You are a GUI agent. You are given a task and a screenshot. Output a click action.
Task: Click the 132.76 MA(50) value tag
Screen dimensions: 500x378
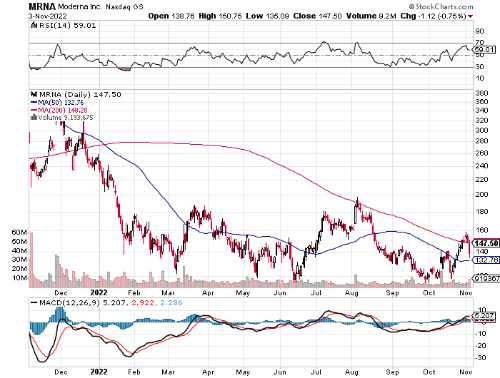click(x=487, y=260)
